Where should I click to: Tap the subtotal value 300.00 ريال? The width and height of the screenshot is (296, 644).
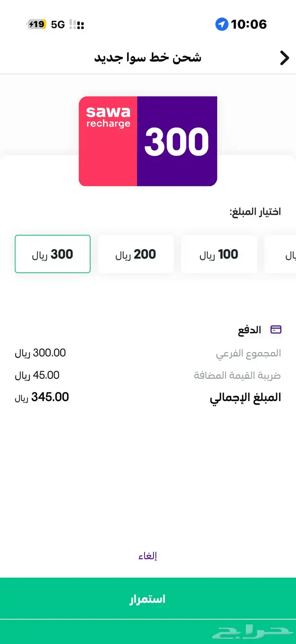click(40, 353)
